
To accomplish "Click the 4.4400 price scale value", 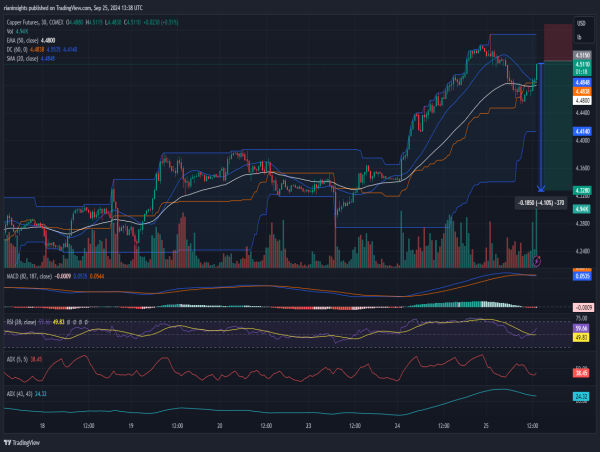I will click(582, 113).
